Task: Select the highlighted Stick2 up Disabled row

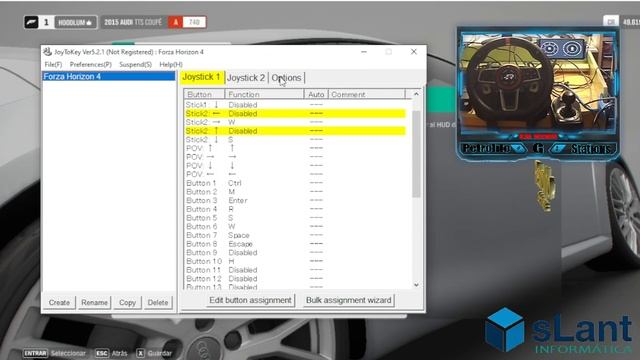Action: [295, 131]
